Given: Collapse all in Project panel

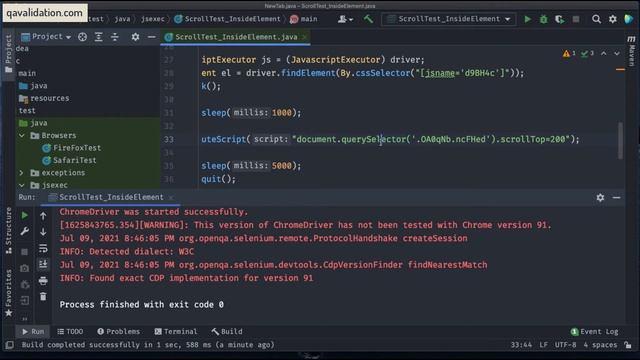Looking at the screenshot, I should click(x=115, y=37).
